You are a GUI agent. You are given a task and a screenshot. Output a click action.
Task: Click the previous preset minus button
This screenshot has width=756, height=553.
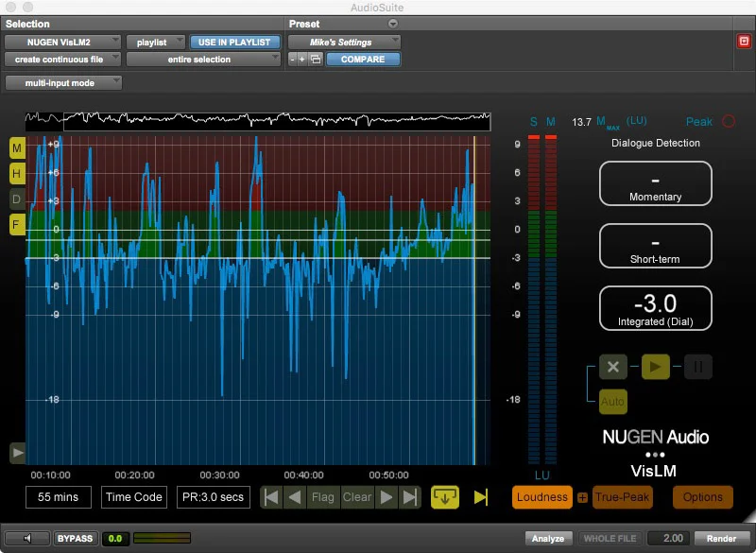pyautogui.click(x=292, y=60)
